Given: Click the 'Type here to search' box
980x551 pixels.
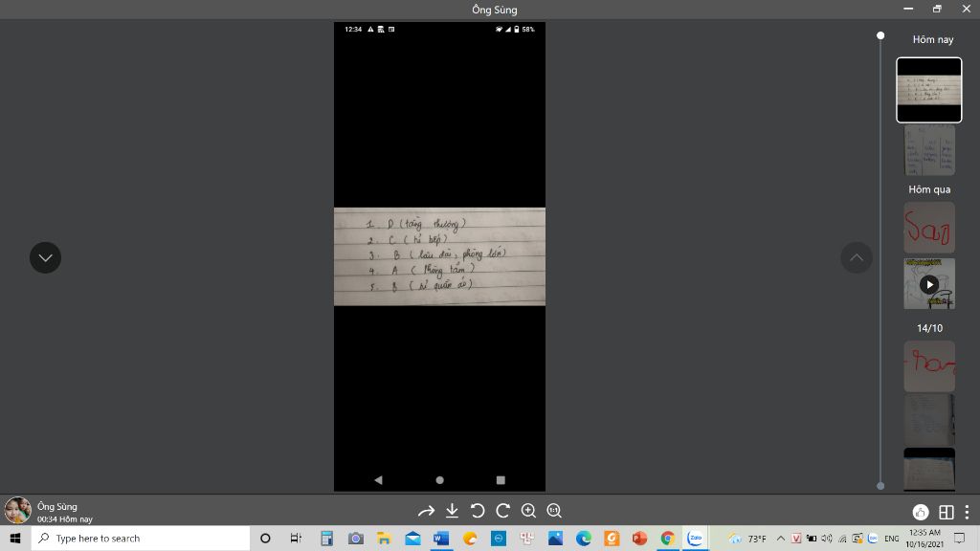Looking at the screenshot, I should coord(141,538).
